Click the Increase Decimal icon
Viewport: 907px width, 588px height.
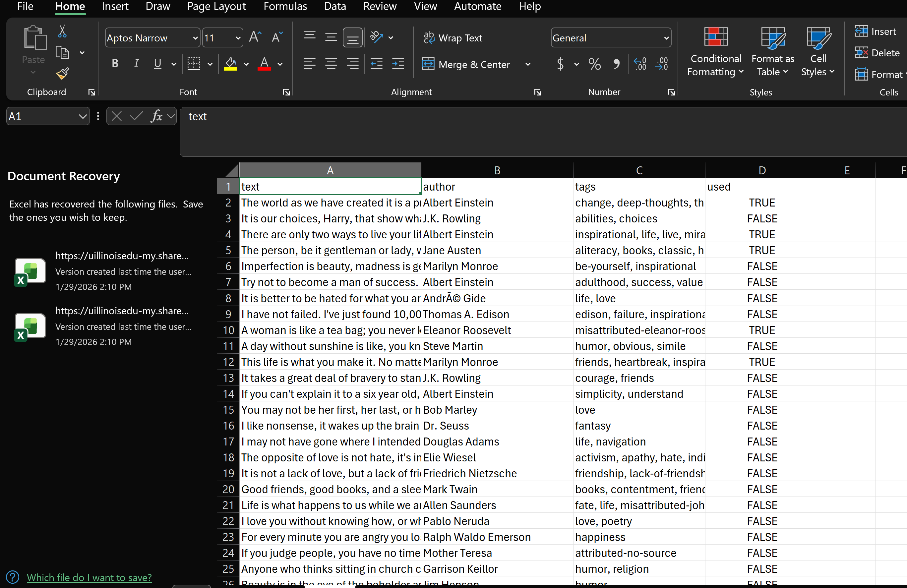coord(640,64)
